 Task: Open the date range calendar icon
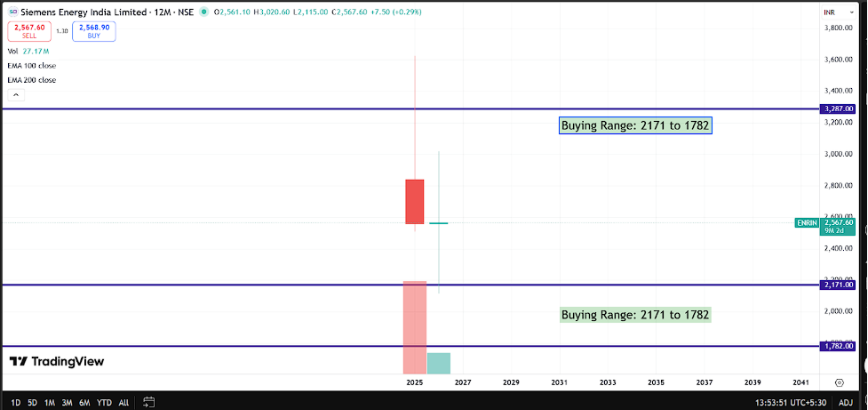(149, 402)
